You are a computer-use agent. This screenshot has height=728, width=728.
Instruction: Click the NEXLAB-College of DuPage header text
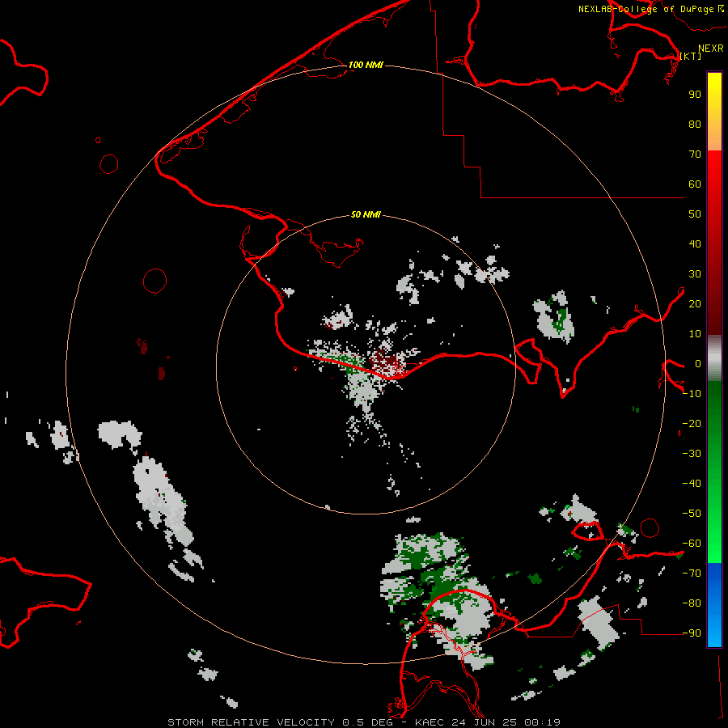click(x=645, y=9)
